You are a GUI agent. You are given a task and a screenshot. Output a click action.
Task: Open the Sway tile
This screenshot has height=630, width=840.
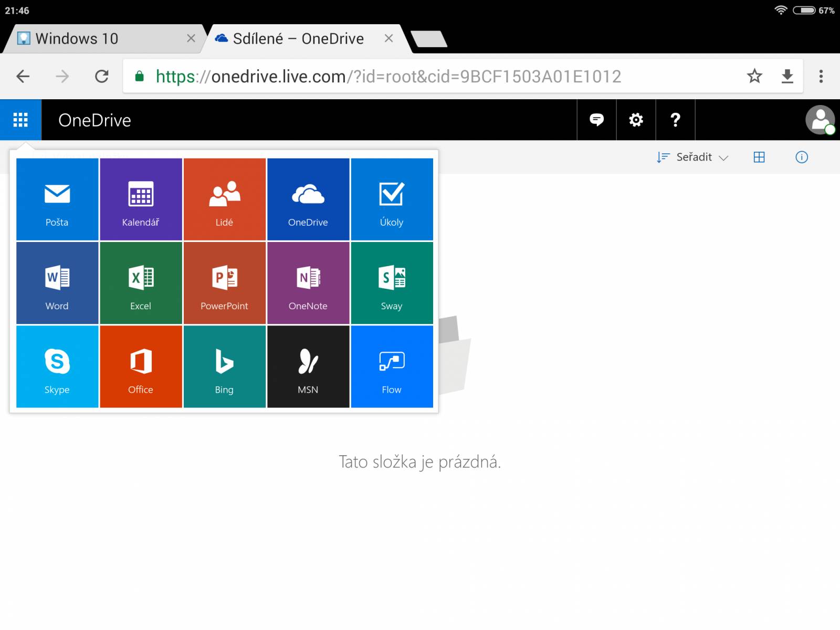click(x=392, y=283)
